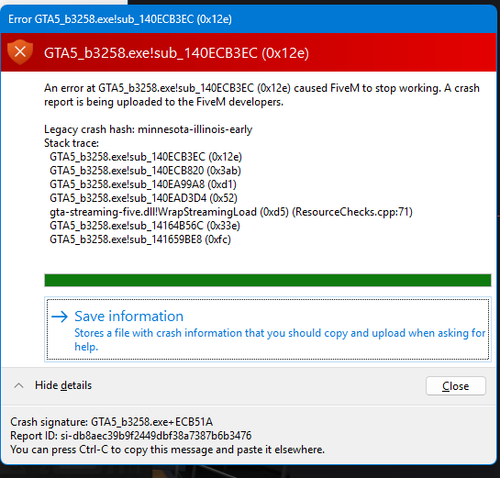This screenshot has height=478, width=500.
Task: Select the gta-streaming-five.dll WrapStreamingLoad line
Action: tap(231, 212)
